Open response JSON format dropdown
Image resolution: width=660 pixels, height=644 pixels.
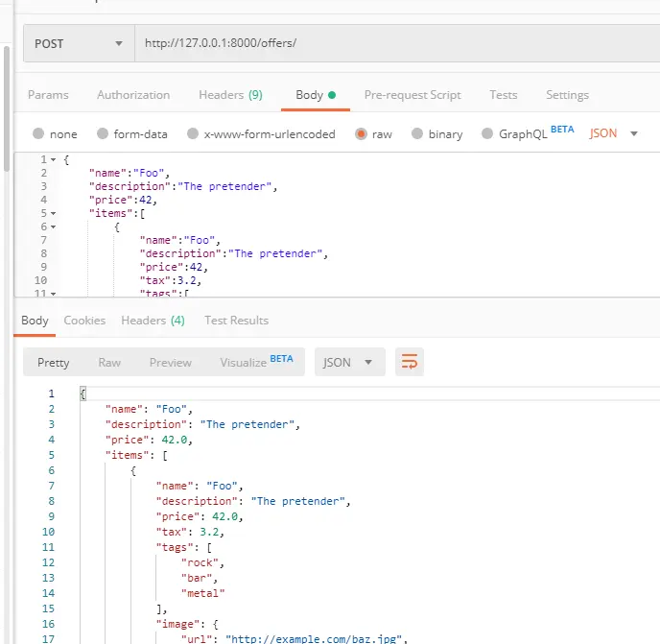pyautogui.click(x=349, y=362)
